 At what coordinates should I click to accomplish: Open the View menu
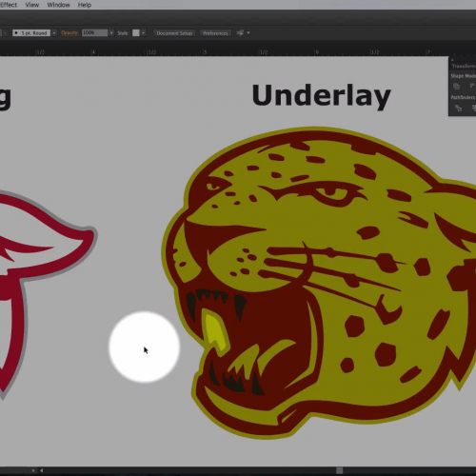(x=32, y=5)
